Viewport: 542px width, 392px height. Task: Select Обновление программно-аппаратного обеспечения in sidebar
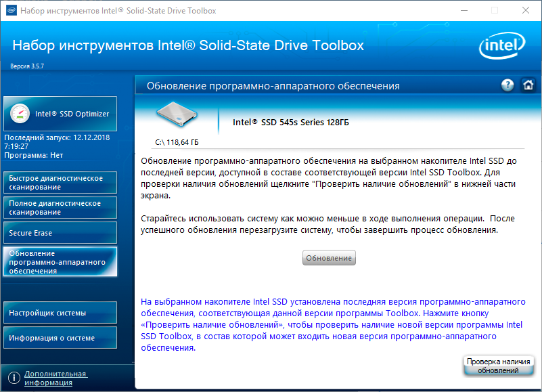[x=60, y=262]
